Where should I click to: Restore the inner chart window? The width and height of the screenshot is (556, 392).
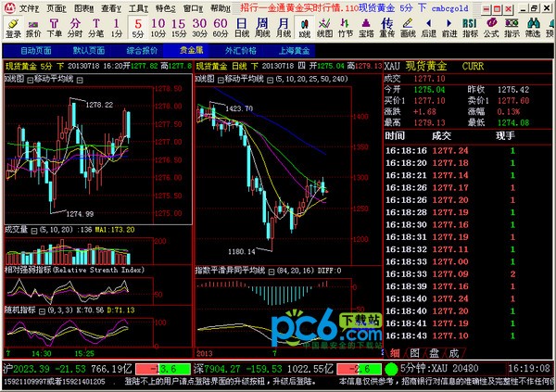pos(534,8)
